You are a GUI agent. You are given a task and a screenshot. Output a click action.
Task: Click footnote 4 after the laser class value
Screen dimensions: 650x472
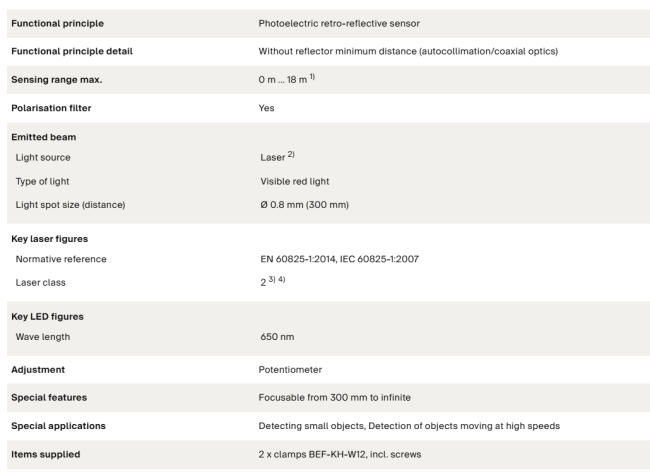281,279
